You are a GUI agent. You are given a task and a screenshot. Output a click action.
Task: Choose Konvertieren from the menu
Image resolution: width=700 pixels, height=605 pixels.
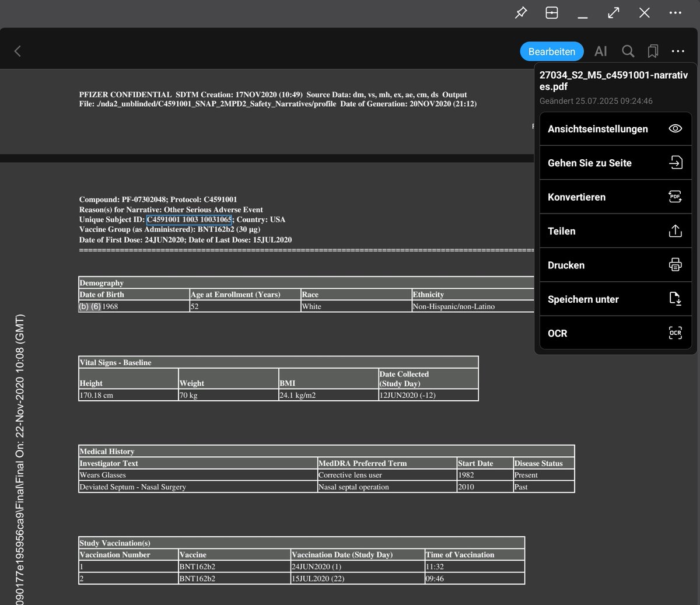[x=615, y=197]
